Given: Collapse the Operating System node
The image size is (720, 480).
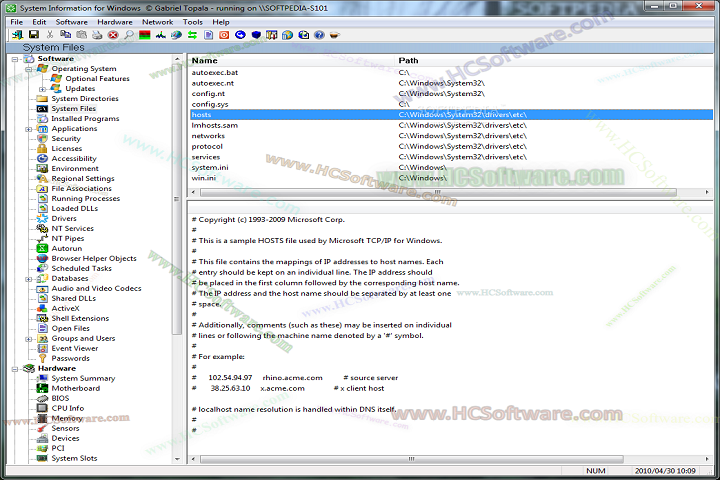Looking at the screenshot, I should [28, 69].
